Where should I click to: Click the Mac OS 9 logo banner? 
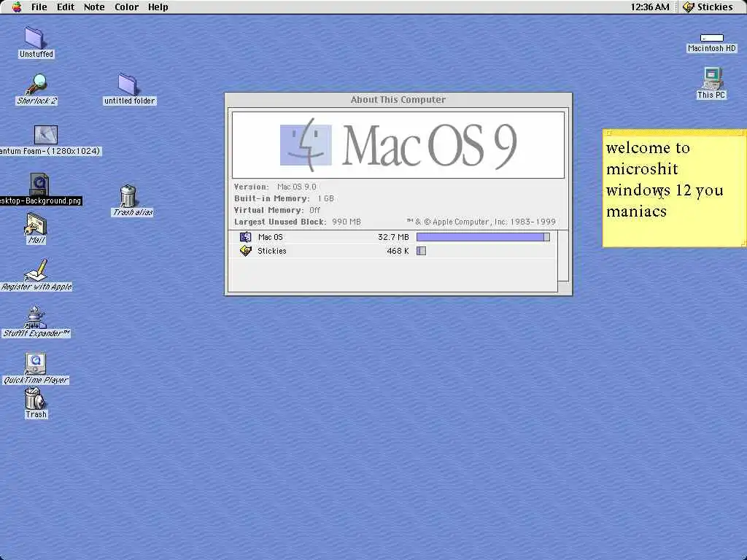(x=398, y=145)
